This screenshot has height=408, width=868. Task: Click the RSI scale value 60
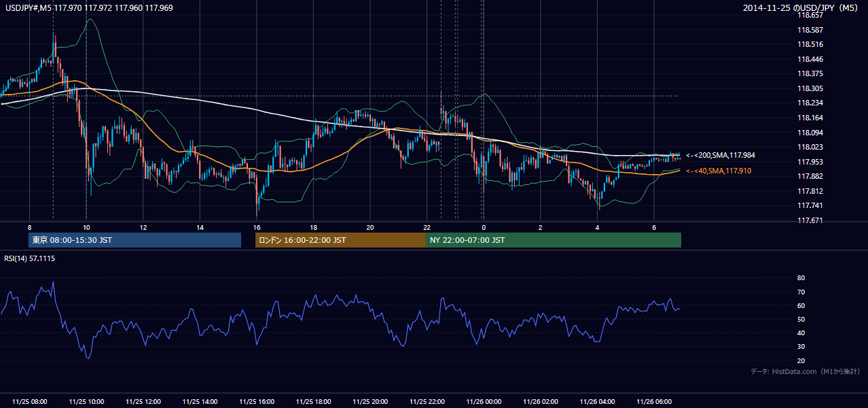pyautogui.click(x=801, y=305)
